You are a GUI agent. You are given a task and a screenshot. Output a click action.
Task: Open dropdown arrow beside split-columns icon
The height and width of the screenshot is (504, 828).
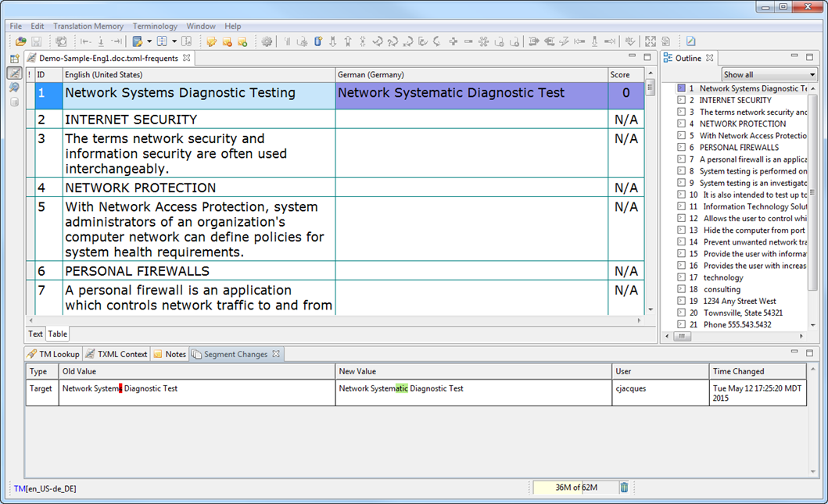point(174,41)
